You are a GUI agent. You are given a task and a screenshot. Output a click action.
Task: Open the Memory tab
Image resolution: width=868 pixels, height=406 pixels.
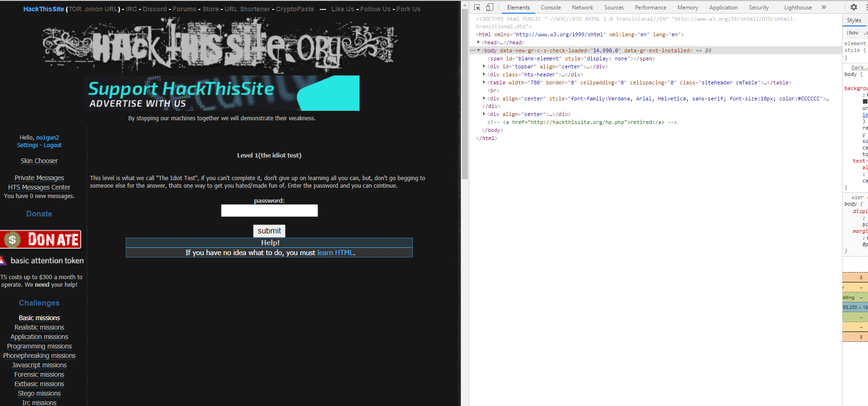click(x=688, y=8)
